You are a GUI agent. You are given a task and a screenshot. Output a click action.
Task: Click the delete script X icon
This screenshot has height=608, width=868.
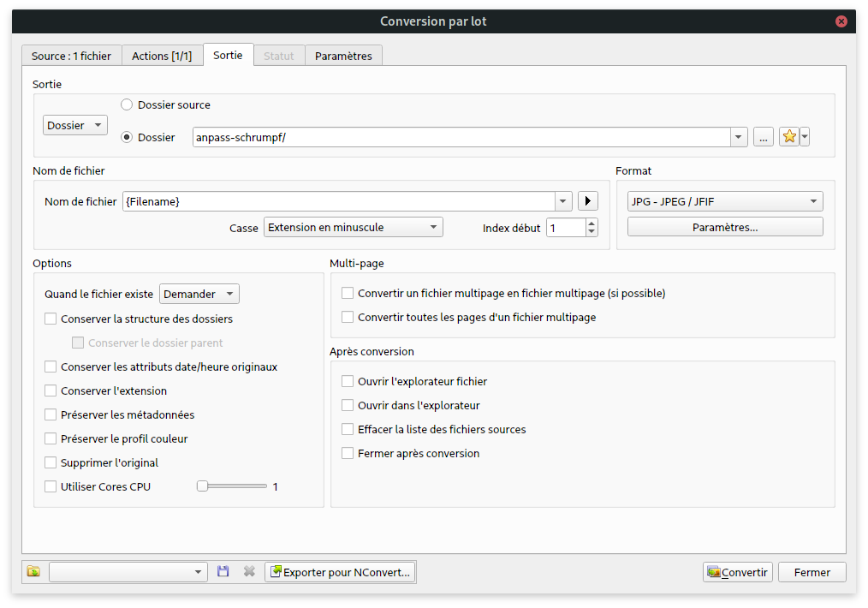click(249, 572)
